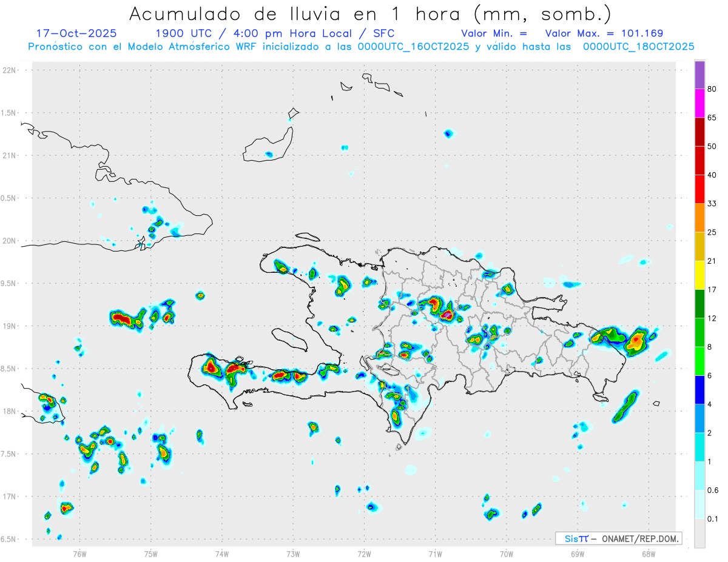Viewport: 728px width, 562px height.
Task: Click the map title 'Acumulado de lluvia en 1 hora'
Action: 370,13
